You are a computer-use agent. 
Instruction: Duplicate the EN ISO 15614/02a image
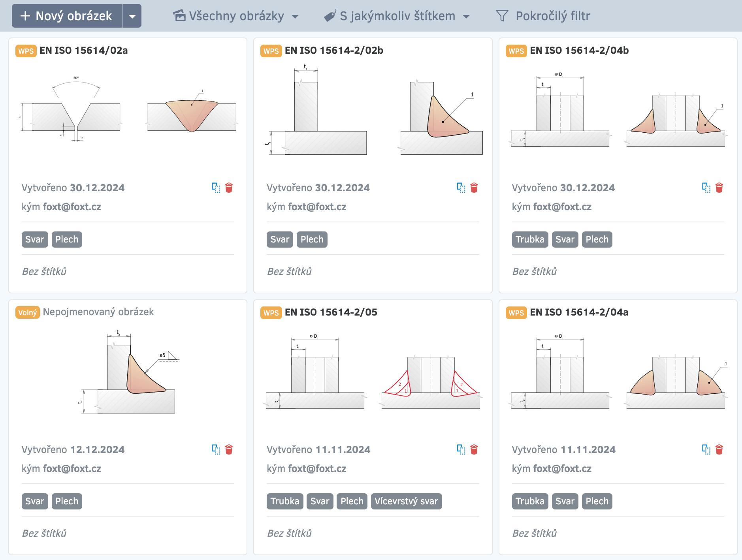coord(216,188)
